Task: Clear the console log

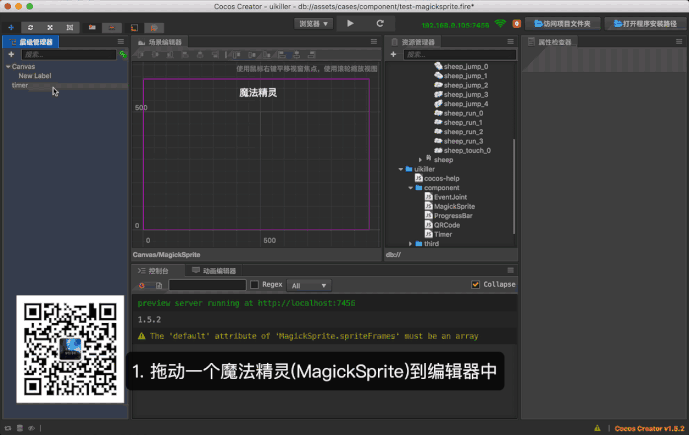Action: [142, 286]
